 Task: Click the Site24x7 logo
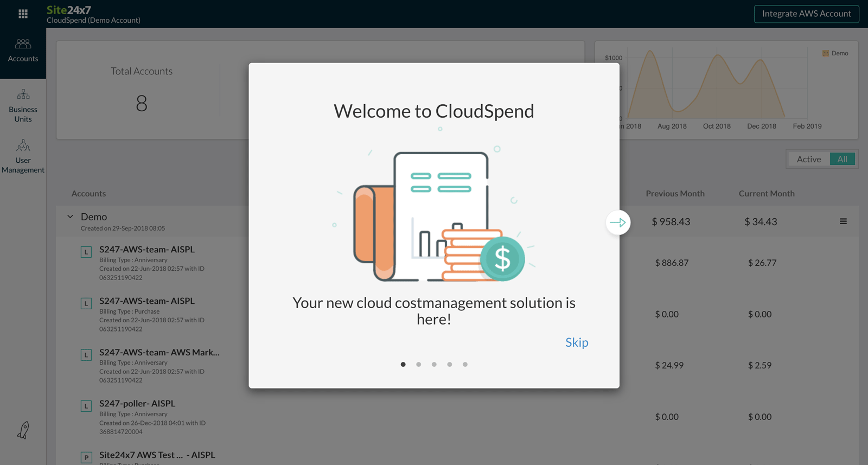(69, 10)
